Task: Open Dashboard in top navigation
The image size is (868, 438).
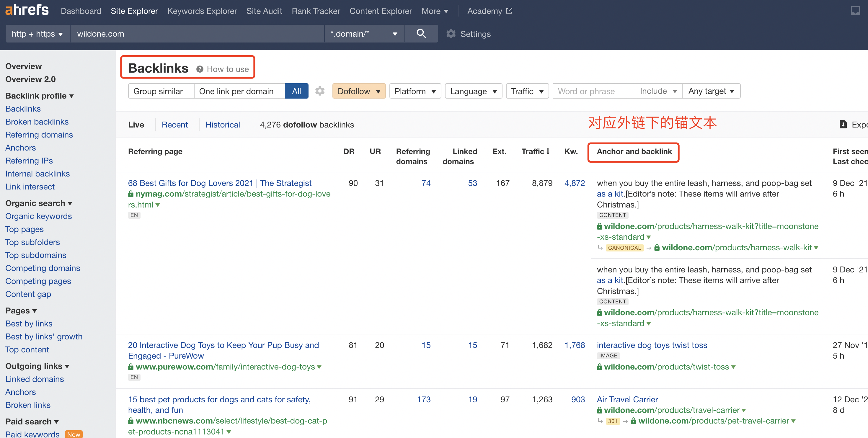Action: click(81, 11)
